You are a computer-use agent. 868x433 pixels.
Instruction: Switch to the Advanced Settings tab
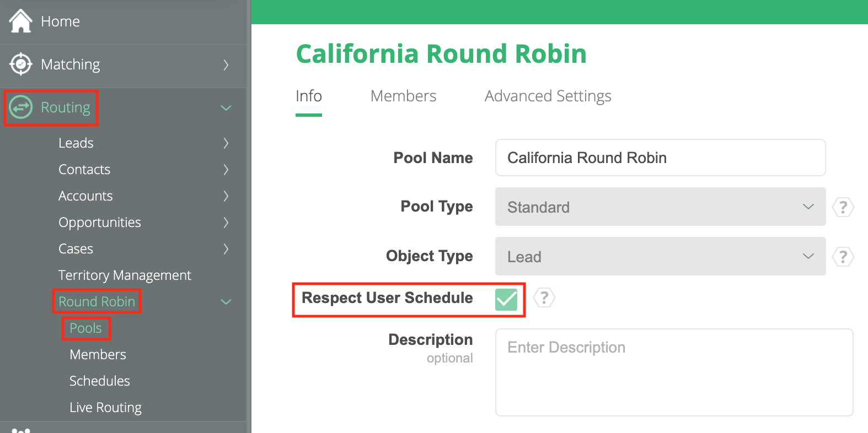coord(548,96)
